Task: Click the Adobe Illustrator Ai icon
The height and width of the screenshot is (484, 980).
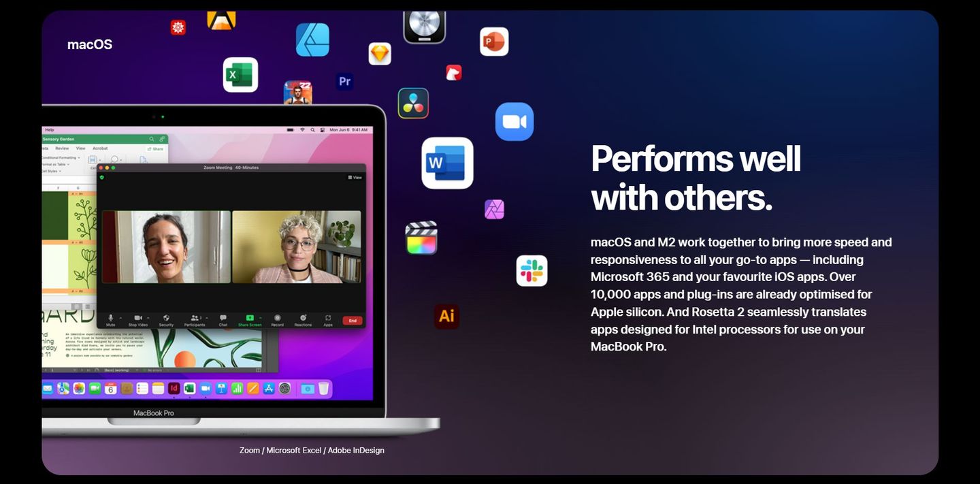Action: tap(446, 316)
